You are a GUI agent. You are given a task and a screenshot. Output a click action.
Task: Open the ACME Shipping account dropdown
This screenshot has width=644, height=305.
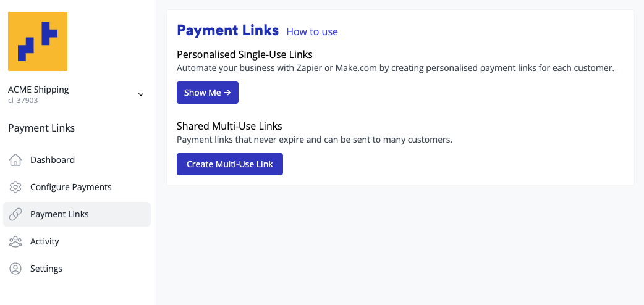coord(39,90)
